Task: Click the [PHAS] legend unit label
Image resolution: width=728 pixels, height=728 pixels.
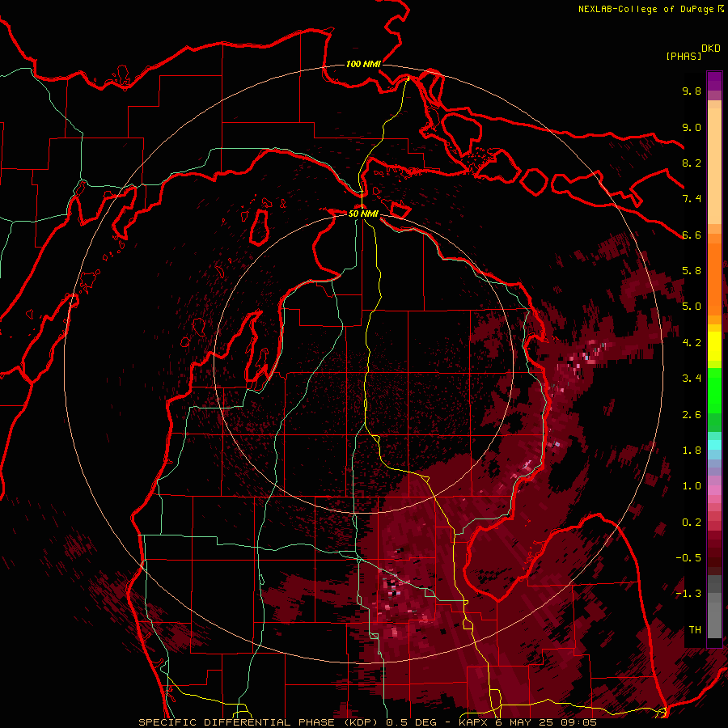Action: tap(684, 56)
